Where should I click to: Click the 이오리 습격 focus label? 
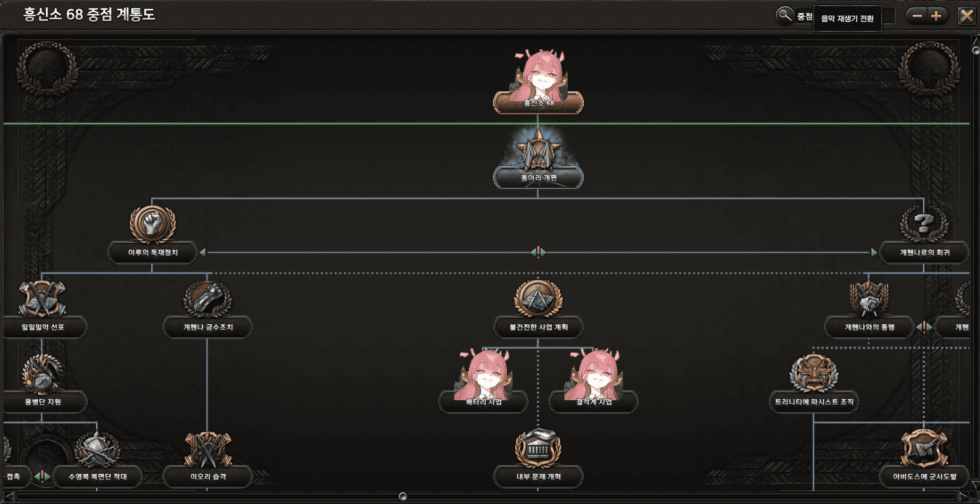pos(208,477)
